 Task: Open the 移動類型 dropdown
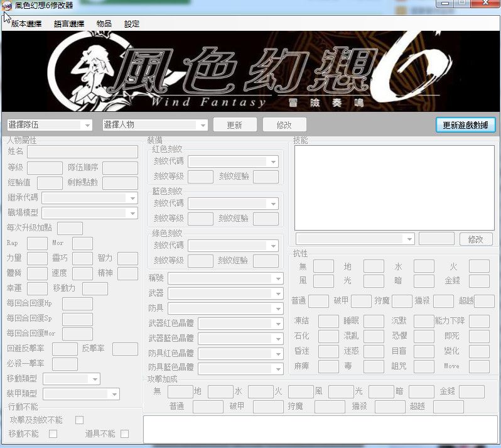[72, 379]
